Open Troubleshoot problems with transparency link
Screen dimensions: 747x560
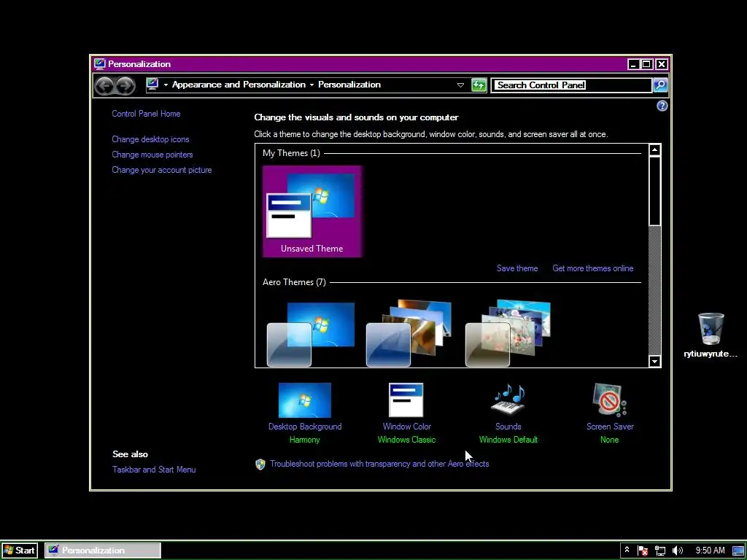click(379, 464)
